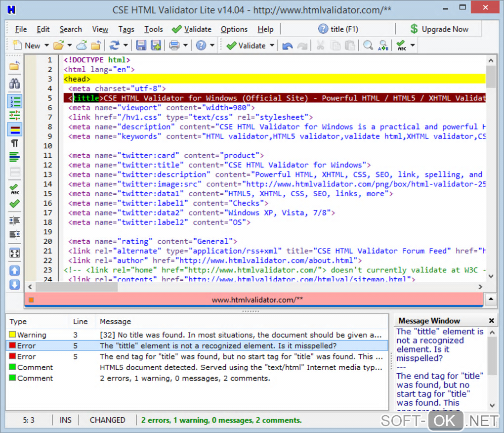Open the Tools menu

pos(153,30)
